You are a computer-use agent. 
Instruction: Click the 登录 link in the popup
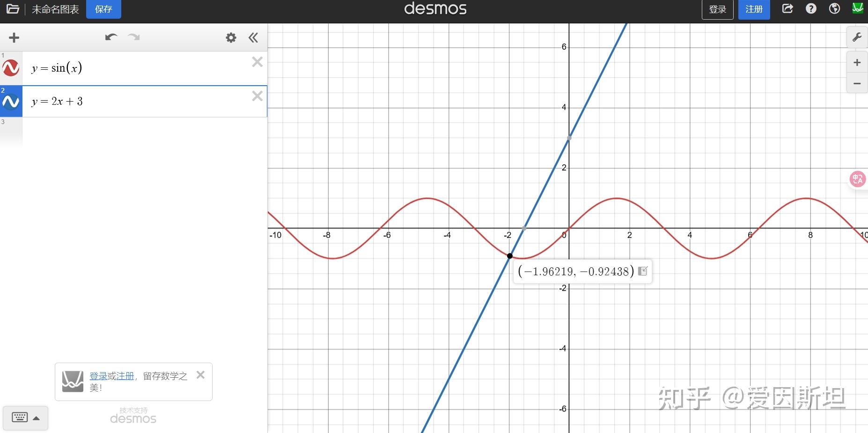coord(98,376)
